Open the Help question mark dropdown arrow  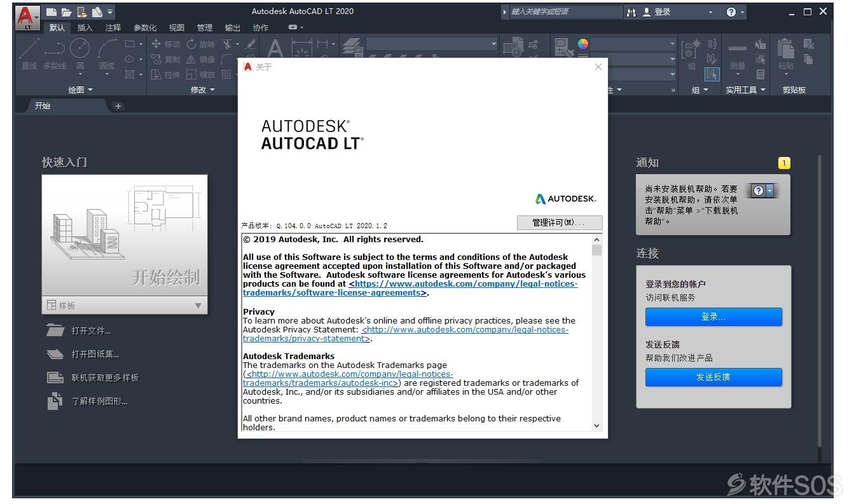743,12
